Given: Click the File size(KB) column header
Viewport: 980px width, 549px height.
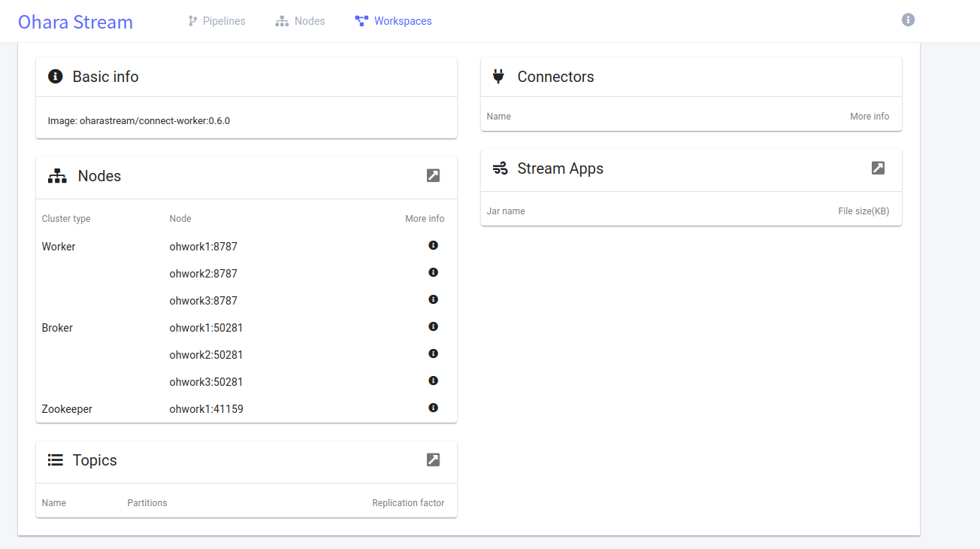Looking at the screenshot, I should [864, 211].
